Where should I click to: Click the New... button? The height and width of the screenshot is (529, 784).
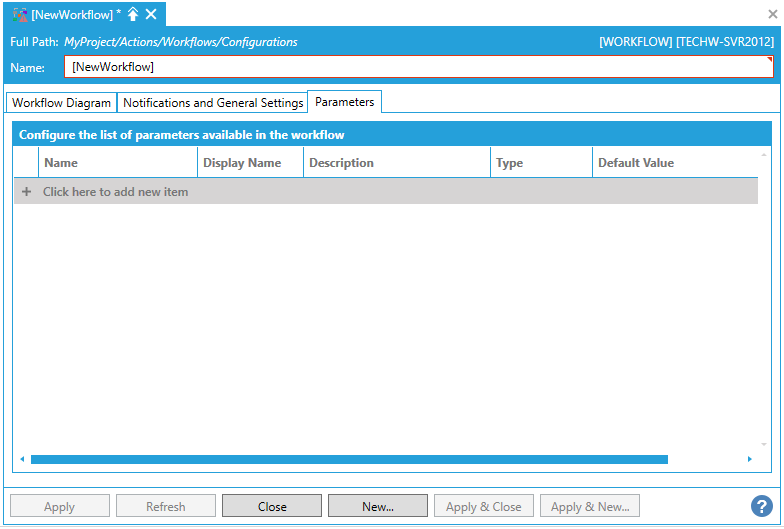(377, 506)
